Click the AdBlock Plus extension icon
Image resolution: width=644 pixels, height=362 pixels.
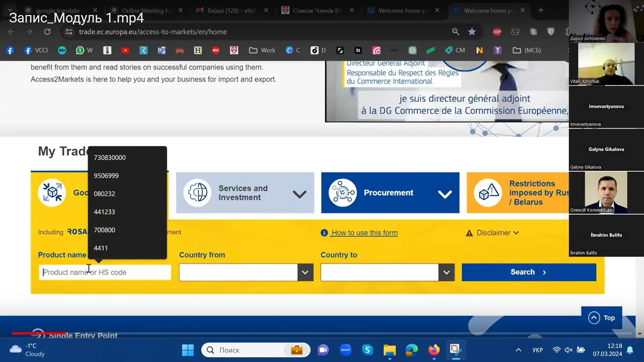click(x=497, y=32)
